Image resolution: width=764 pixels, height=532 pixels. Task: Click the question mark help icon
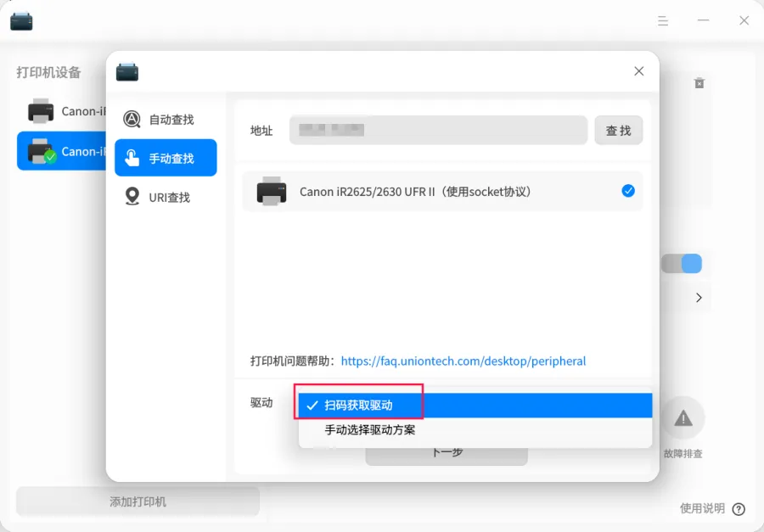[x=739, y=509]
